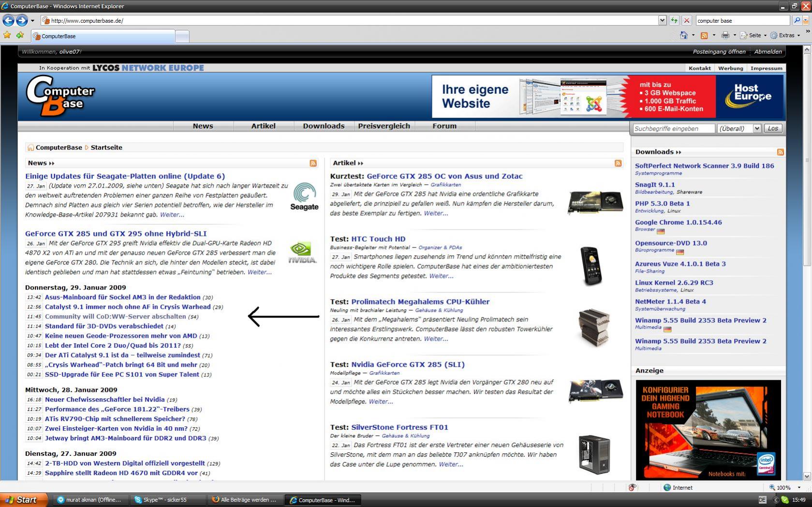Screen dimensions: 812x507
Task: Open the SoftPerfect Network Scanner download link
Action: (x=704, y=166)
